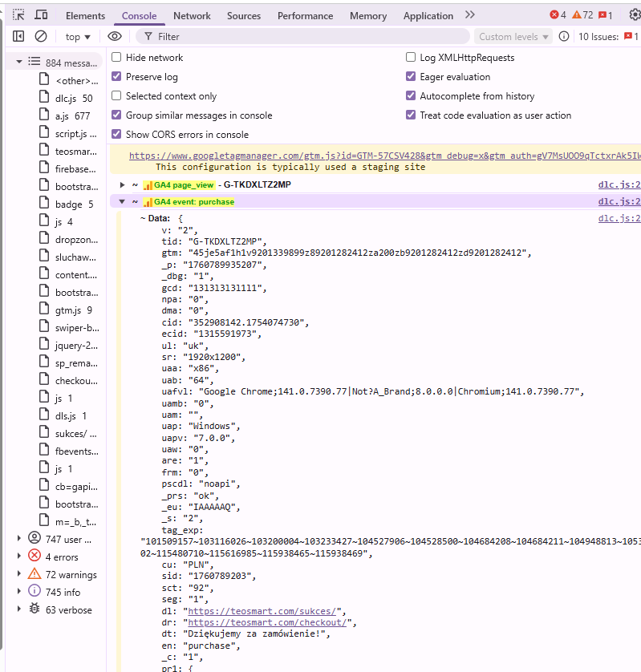The image size is (641, 672).
Task: Expand the 747 user messages group
Action: pyautogui.click(x=19, y=538)
